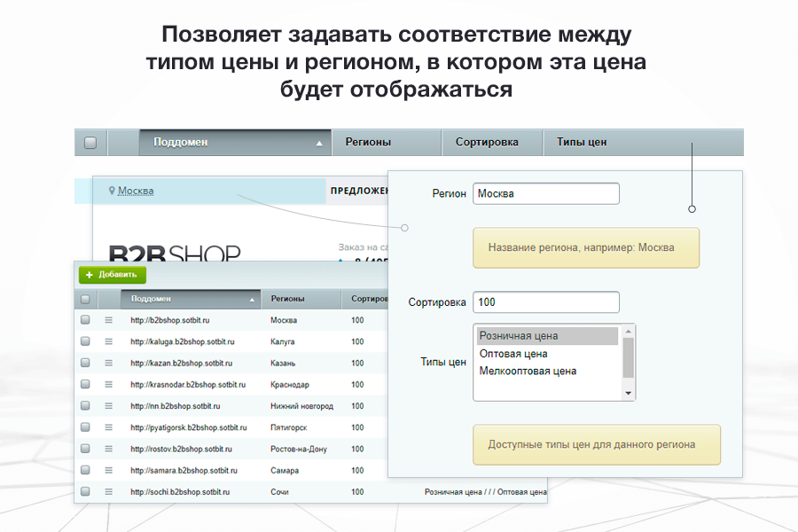Check the checkbox for the Пятигорск row
This screenshot has height=532, width=798.
tap(85, 426)
